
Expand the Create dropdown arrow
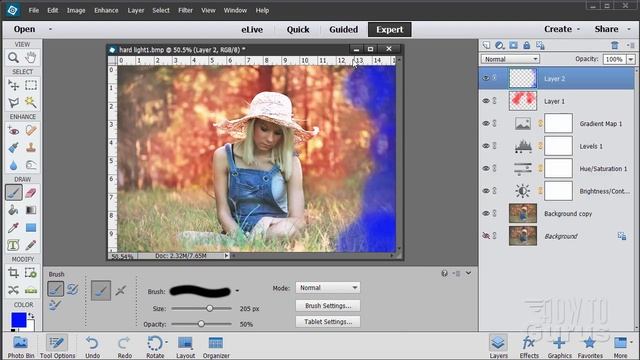point(578,29)
